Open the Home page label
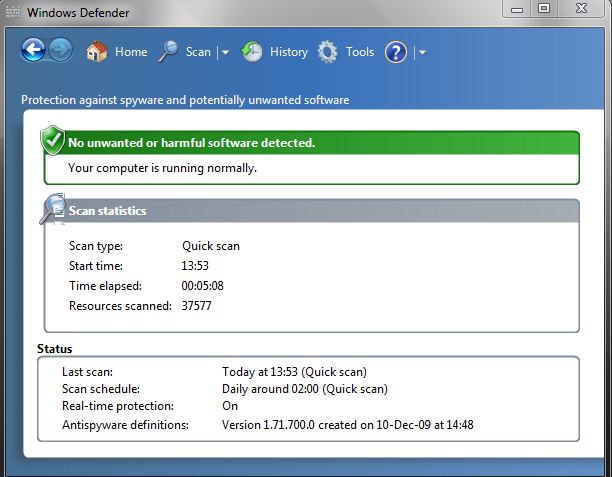612x477 pixels. (131, 52)
